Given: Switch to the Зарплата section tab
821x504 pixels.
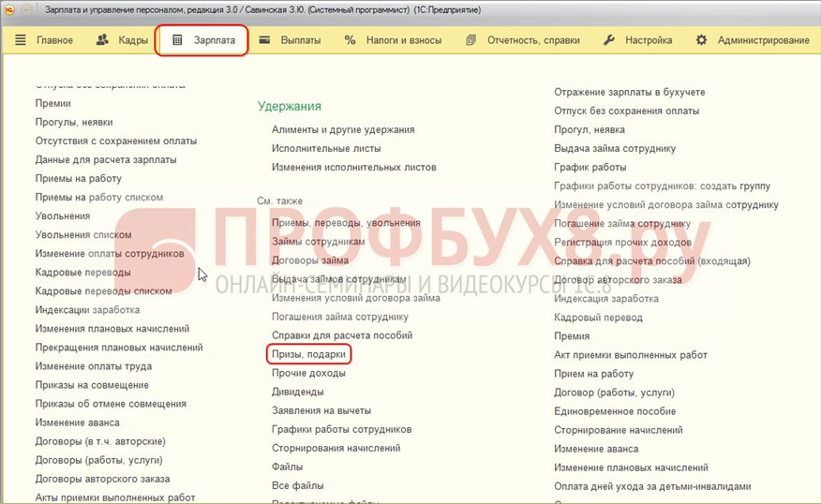Looking at the screenshot, I should click(x=202, y=40).
